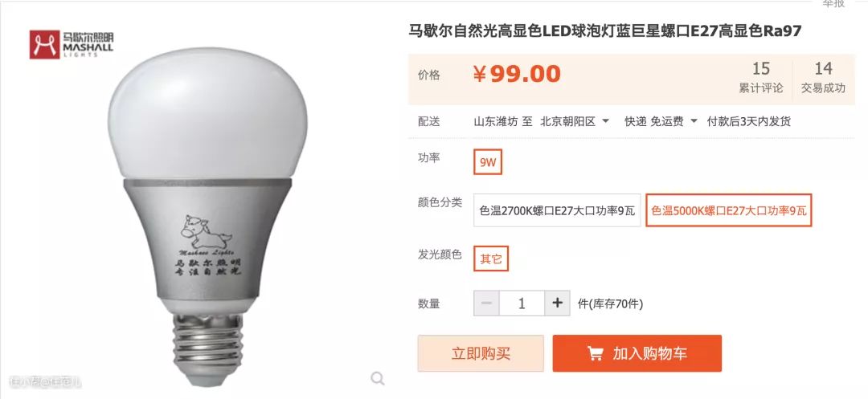Decrease quantity with the minus button
Viewport: 868px width, 399px height.
(x=486, y=303)
